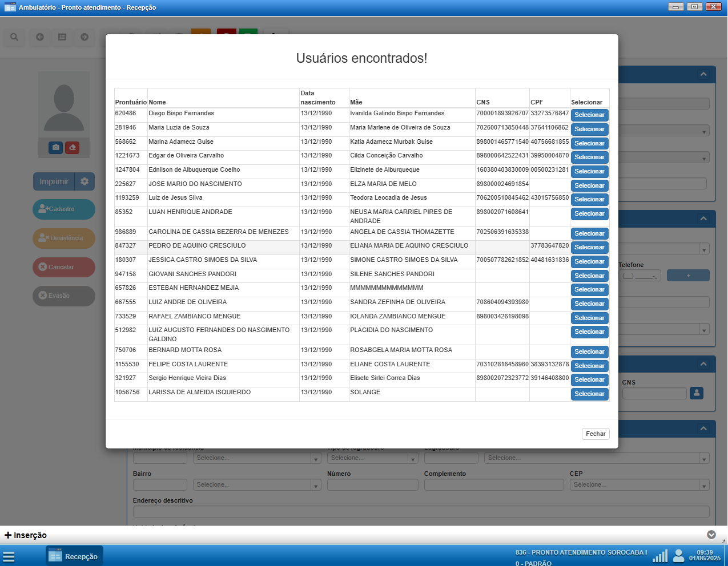The height and width of the screenshot is (566, 728).
Task: Click the search magnifier icon in toolbar
Action: click(14, 37)
